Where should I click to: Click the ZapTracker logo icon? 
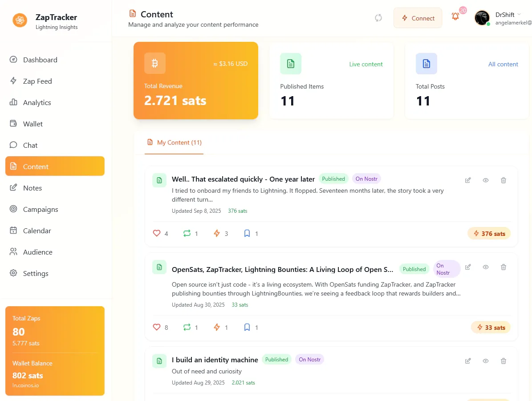(20, 20)
